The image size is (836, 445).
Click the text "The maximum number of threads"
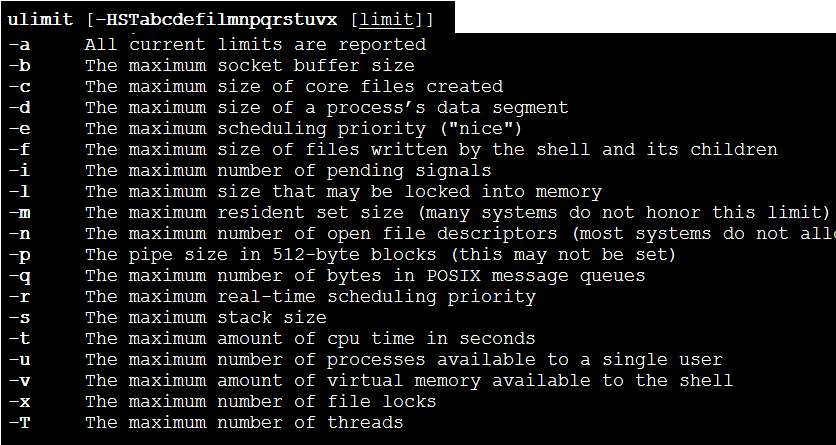click(x=244, y=422)
